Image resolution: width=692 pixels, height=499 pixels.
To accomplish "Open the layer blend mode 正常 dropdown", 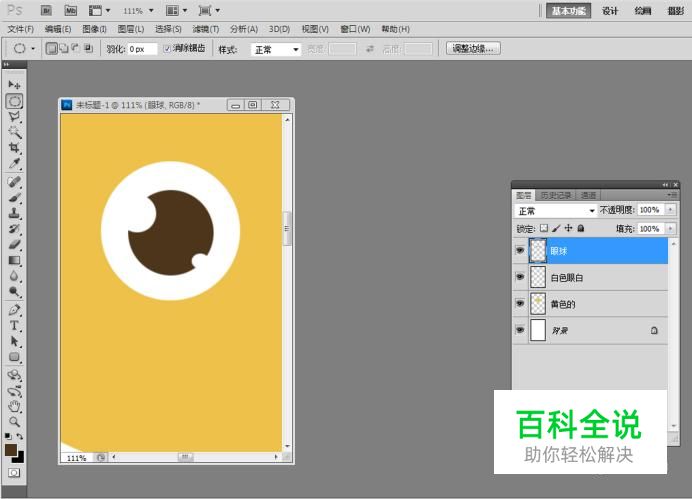I will (x=556, y=211).
